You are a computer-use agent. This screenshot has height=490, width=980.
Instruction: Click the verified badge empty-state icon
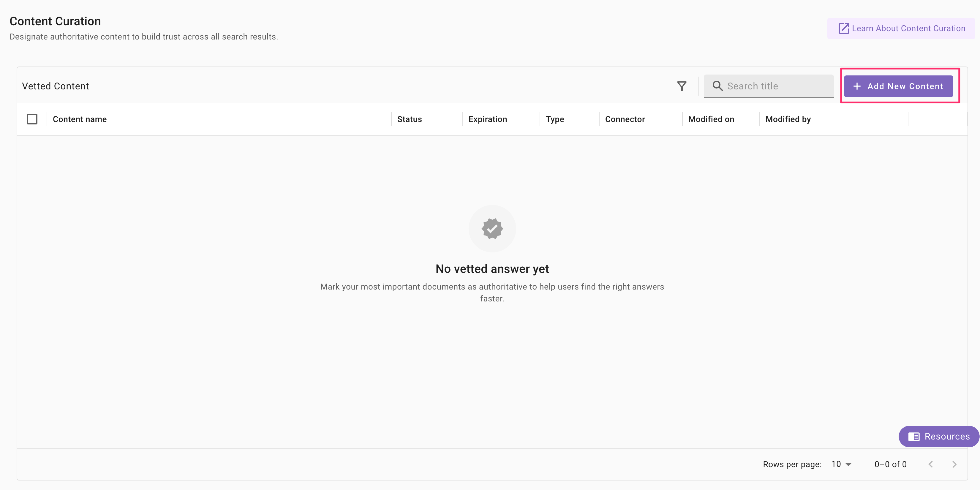[492, 229]
